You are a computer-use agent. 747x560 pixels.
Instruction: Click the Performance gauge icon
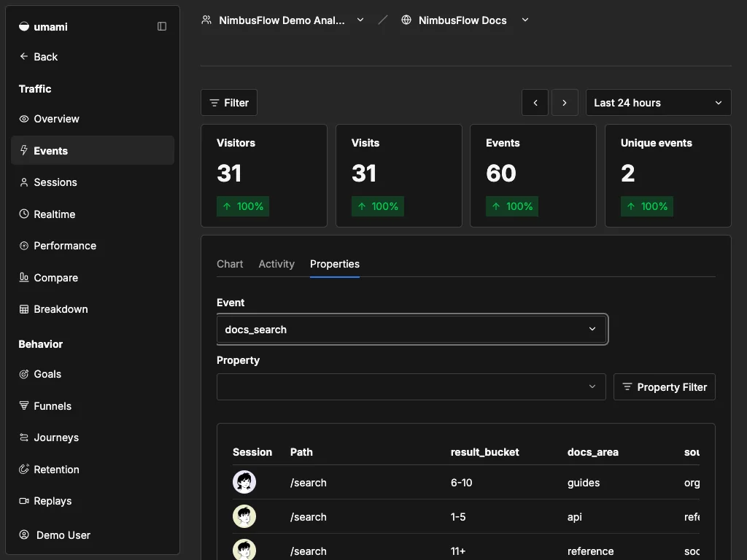(x=24, y=246)
